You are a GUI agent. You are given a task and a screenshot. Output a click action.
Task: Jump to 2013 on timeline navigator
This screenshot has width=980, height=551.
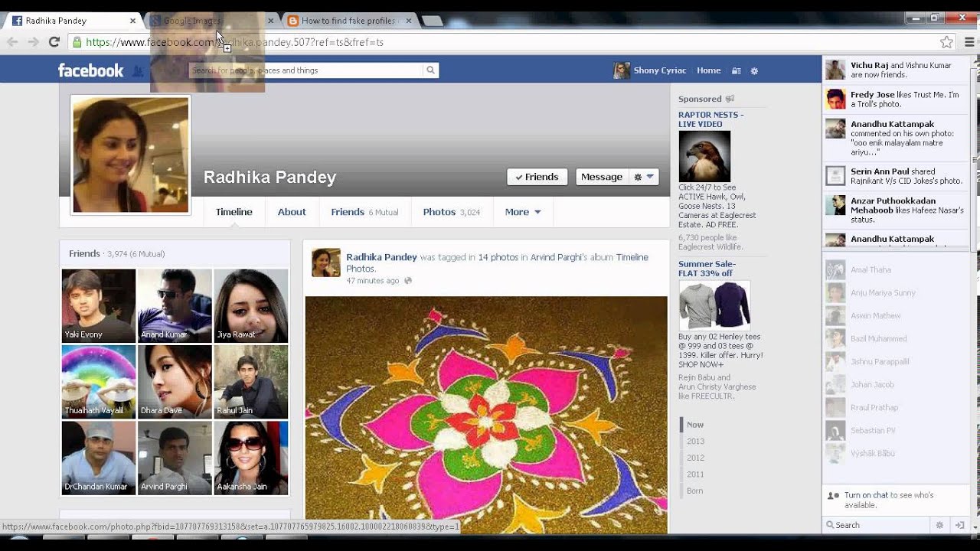[x=695, y=442]
